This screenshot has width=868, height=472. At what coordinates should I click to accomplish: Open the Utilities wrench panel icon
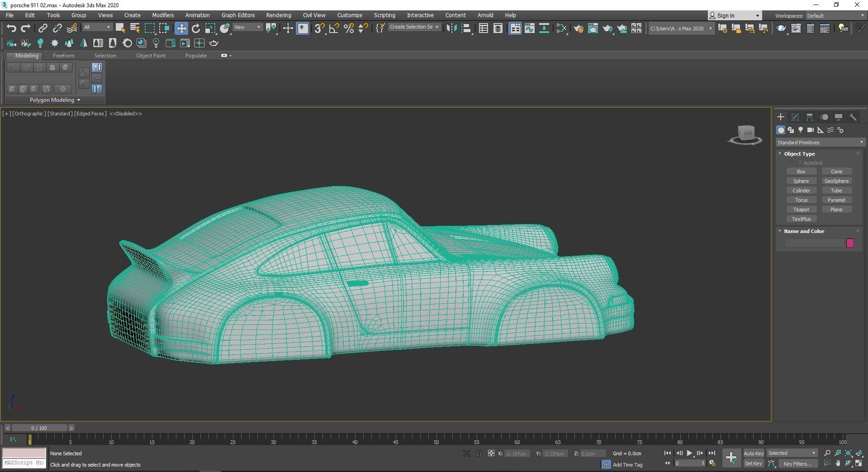coord(853,117)
